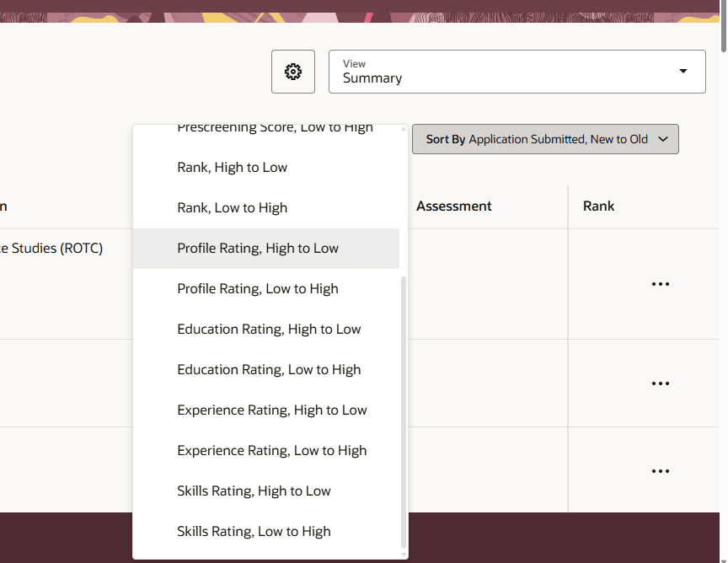Expand the Sort By Application Submitted dropdown

(x=545, y=139)
